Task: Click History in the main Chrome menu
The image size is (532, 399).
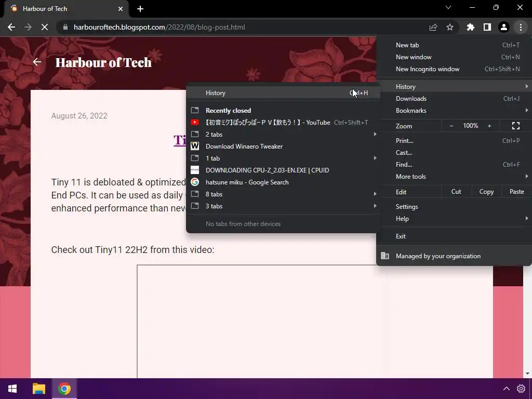Action: pos(454,87)
